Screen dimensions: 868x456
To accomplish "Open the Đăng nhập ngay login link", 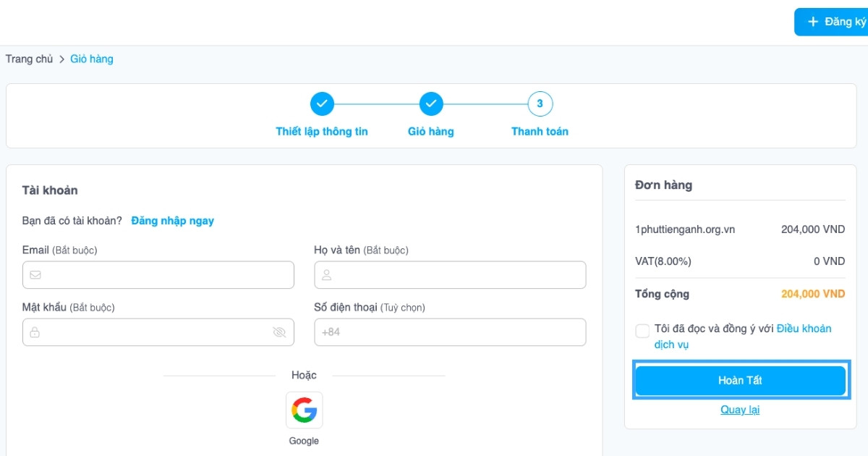I will [172, 221].
